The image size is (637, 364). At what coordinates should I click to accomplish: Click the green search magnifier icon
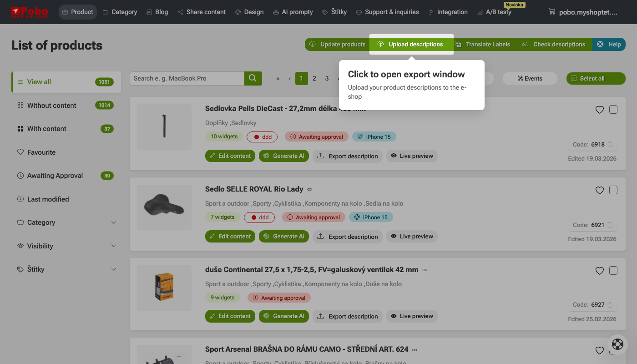253,78
